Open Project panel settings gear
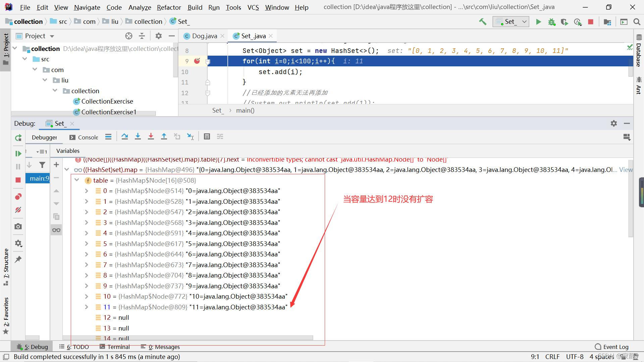Image resolution: width=644 pixels, height=362 pixels. click(x=158, y=36)
